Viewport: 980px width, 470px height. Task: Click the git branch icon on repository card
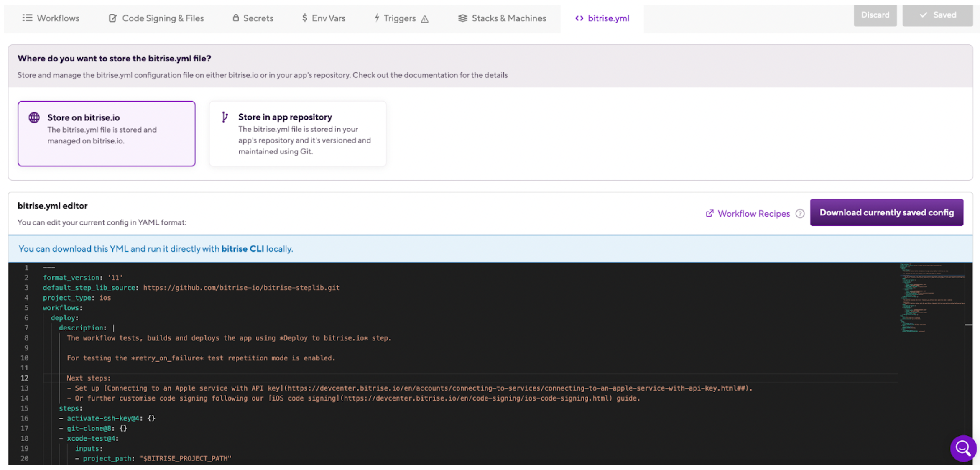[225, 117]
